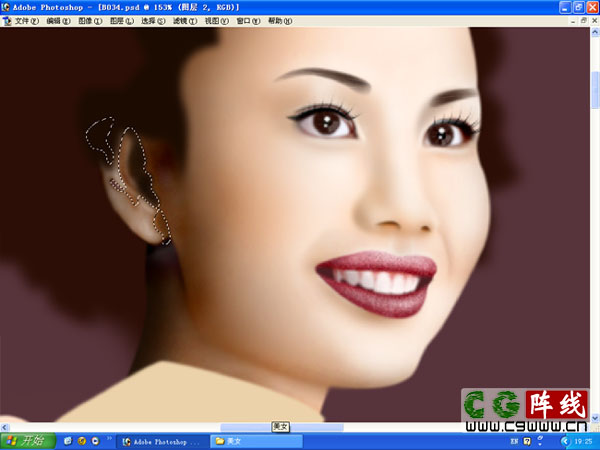The width and height of the screenshot is (600, 450).
Task: Click the vertical scrollbar up arrow
Action: coord(595,33)
